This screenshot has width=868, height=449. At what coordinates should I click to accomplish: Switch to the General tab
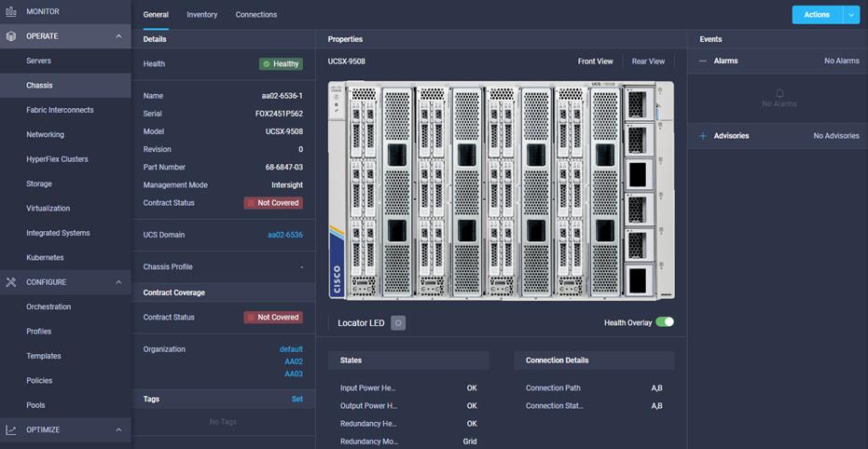(156, 15)
